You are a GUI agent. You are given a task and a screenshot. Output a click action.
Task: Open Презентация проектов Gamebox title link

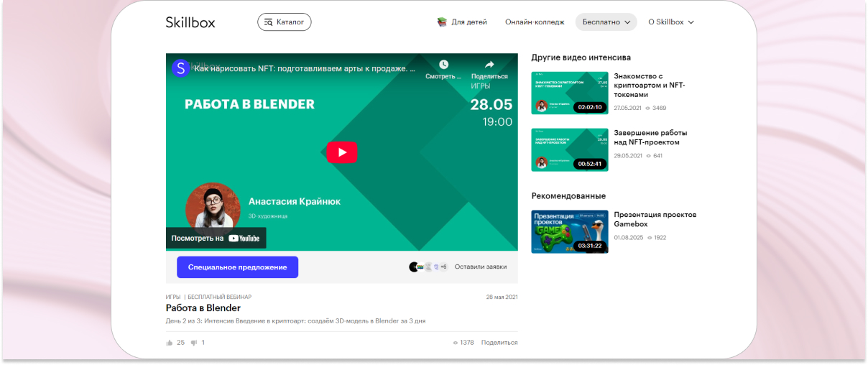pyautogui.click(x=655, y=219)
